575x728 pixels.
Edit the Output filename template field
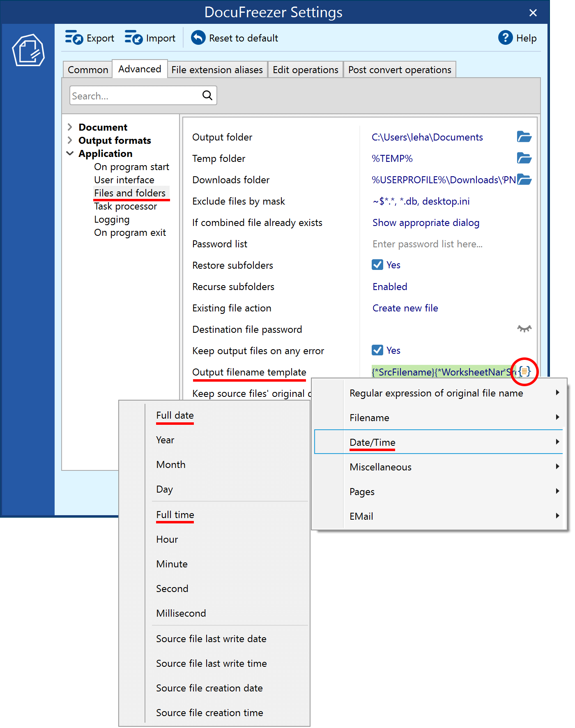pyautogui.click(x=444, y=372)
